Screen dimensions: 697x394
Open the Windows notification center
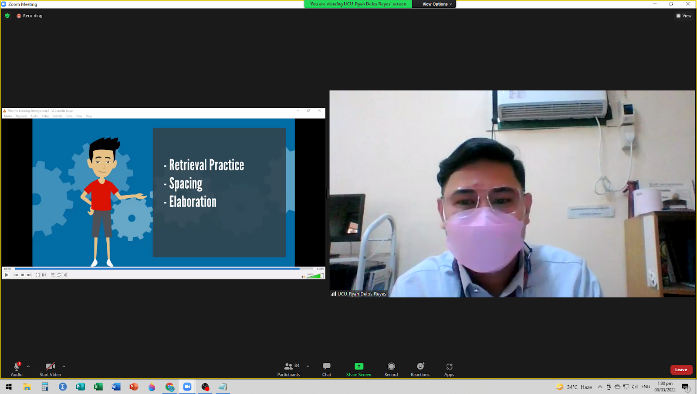click(x=686, y=387)
